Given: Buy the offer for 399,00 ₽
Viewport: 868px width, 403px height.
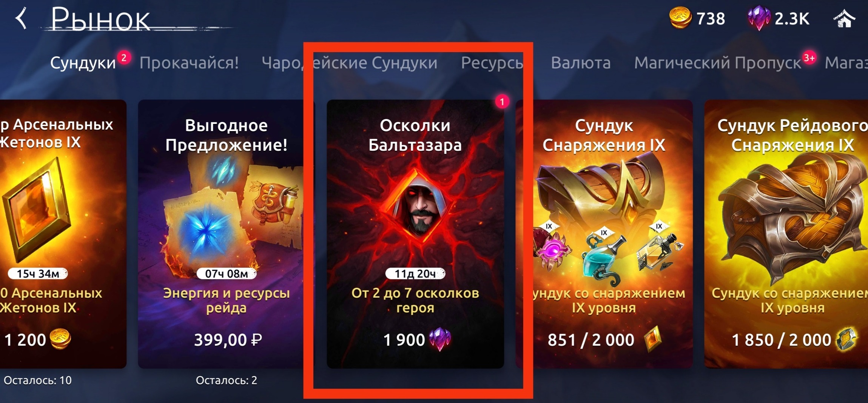Looking at the screenshot, I should [x=228, y=340].
